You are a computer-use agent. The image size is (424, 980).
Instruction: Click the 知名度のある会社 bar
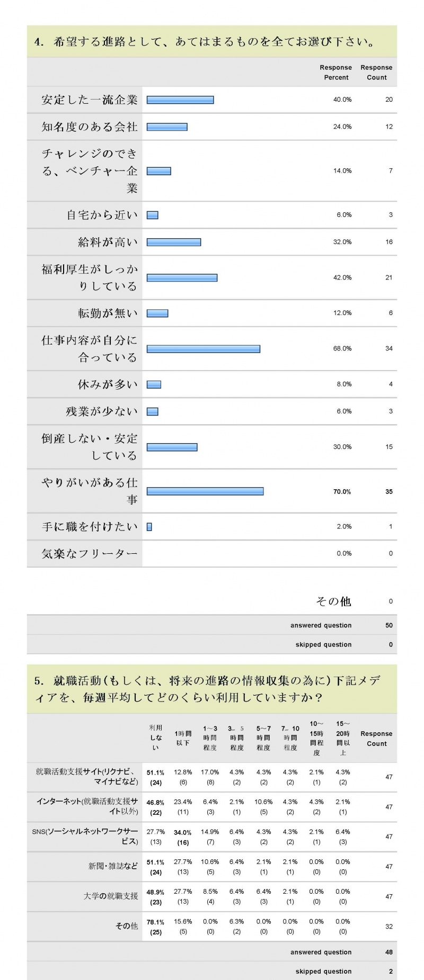167,127
